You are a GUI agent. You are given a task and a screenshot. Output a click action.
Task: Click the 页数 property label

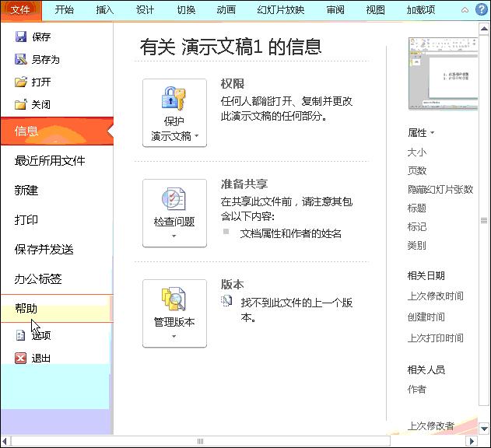[x=417, y=170]
